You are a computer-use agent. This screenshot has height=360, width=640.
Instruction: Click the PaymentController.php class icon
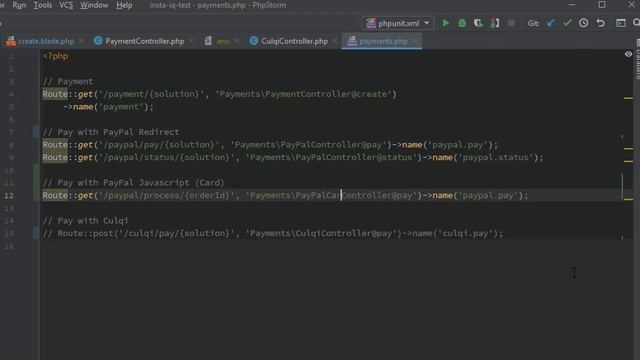[98, 41]
